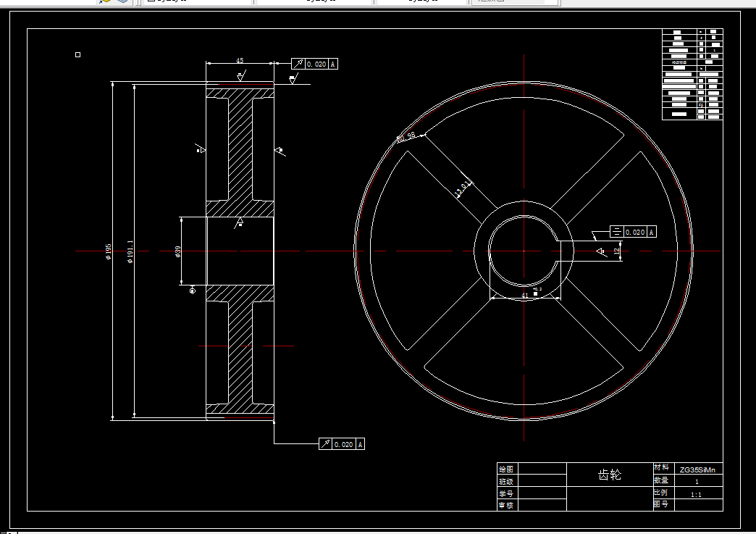Select the gear parameter table at top right
Image resolution: width=756 pixels, height=534 pixels.
692,75
